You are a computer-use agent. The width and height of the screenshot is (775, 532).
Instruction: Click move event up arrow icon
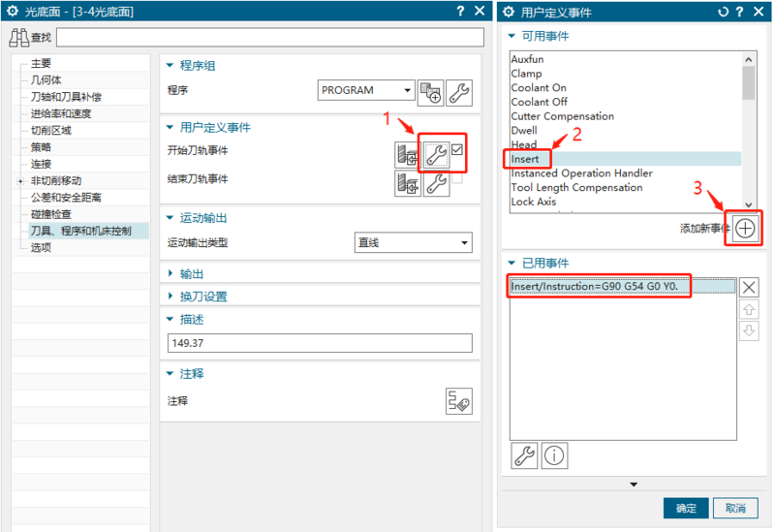(x=749, y=310)
